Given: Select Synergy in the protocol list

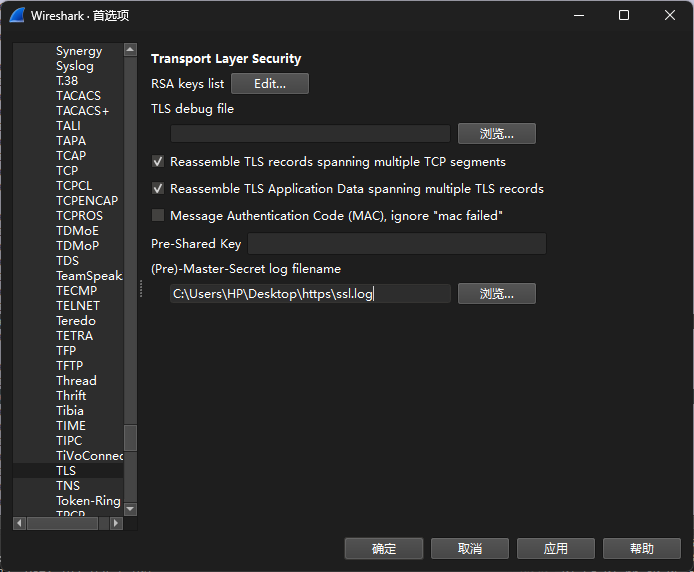Looking at the screenshot, I should click(79, 51).
